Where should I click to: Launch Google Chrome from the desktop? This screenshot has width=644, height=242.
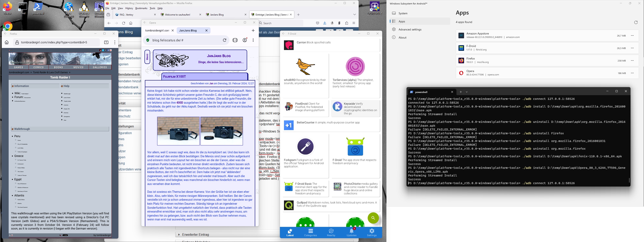(x=7, y=26)
